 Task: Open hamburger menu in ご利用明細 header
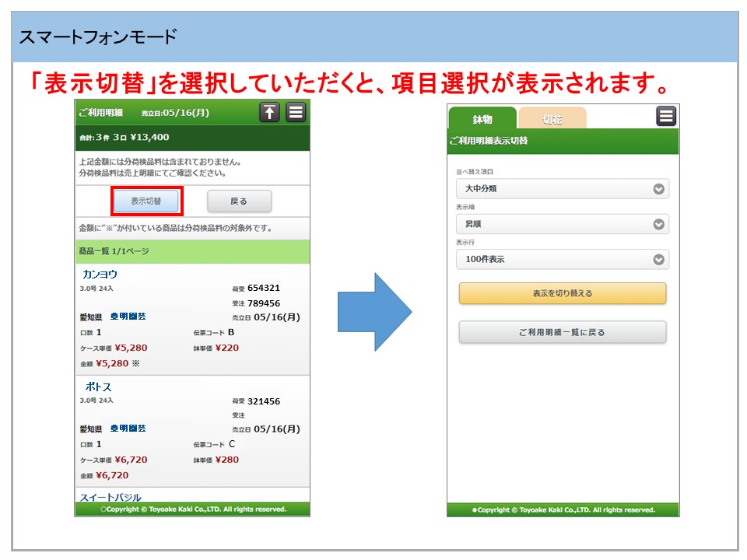[x=296, y=112]
